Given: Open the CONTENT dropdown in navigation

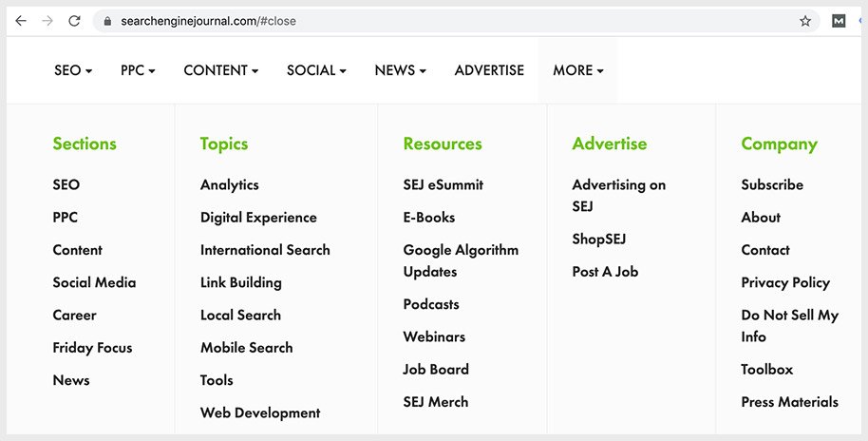Looking at the screenshot, I should click(221, 70).
